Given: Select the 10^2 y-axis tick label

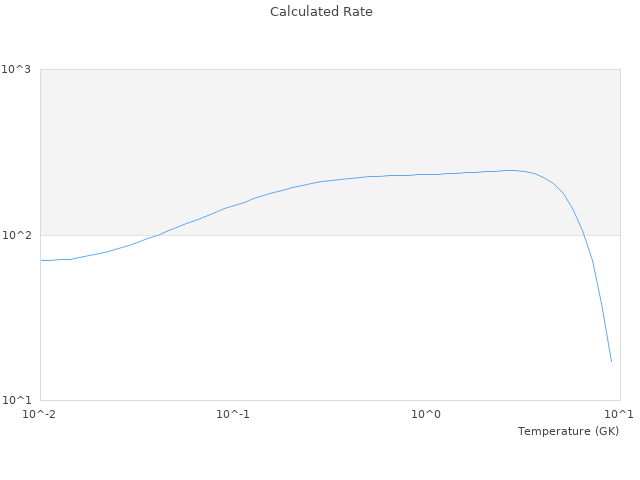Looking at the screenshot, I should point(17,235).
